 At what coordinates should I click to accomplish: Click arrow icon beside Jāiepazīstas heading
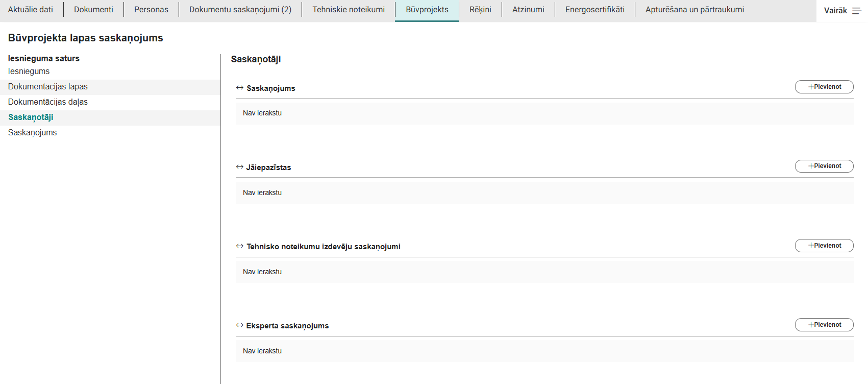[239, 167]
